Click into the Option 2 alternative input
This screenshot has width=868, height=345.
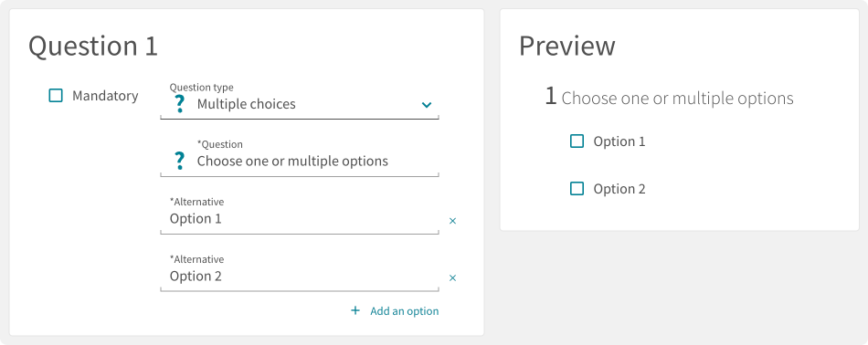click(300, 273)
